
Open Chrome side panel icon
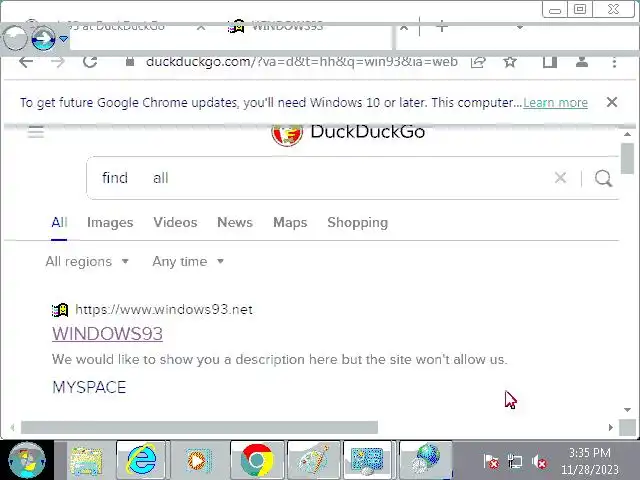(x=550, y=62)
